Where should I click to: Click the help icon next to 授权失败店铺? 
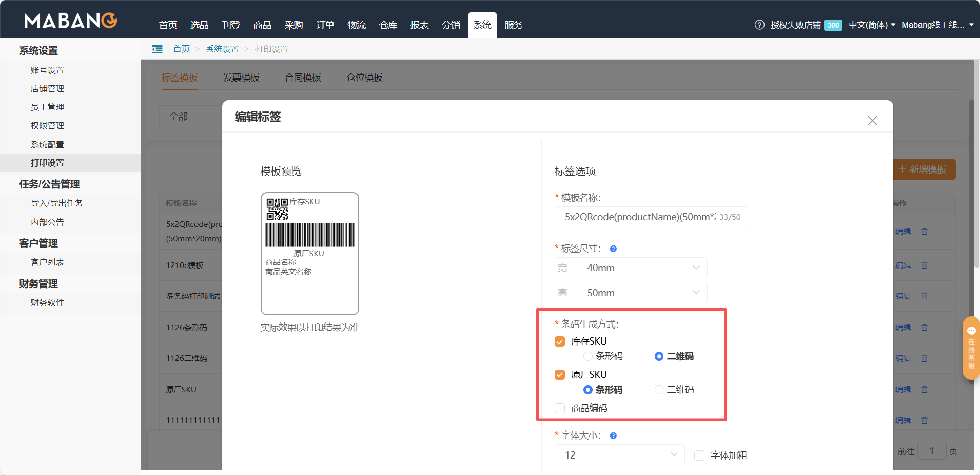pos(759,25)
